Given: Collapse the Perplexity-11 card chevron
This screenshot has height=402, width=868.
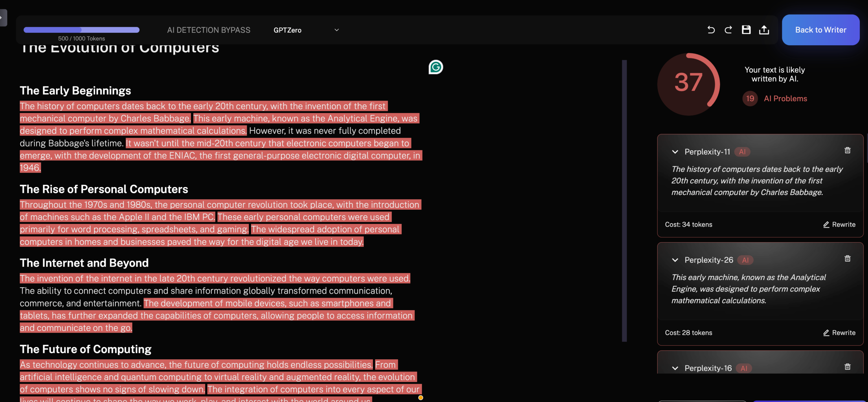Looking at the screenshot, I should [675, 152].
